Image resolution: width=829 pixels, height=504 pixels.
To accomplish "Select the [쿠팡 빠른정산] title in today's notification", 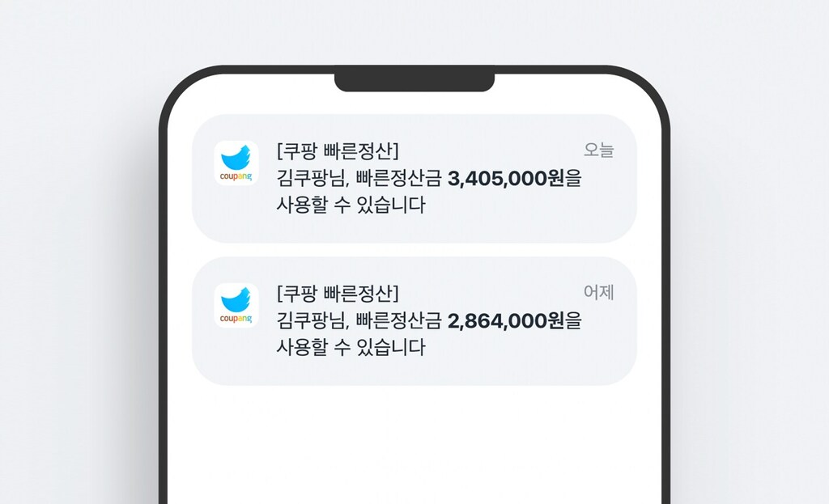I will tap(338, 150).
